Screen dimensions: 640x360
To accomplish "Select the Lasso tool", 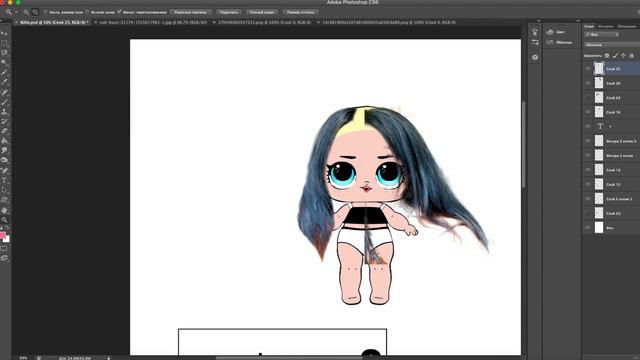I will pos(4,53).
